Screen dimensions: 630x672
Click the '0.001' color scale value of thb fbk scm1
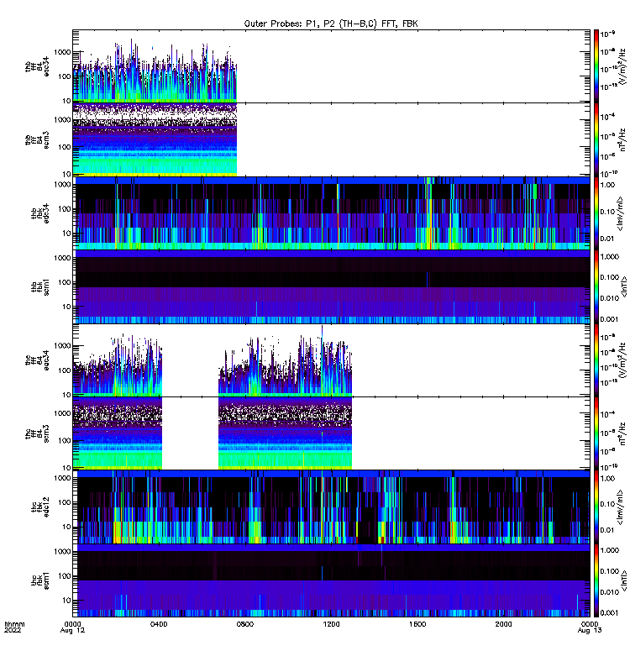[610, 319]
